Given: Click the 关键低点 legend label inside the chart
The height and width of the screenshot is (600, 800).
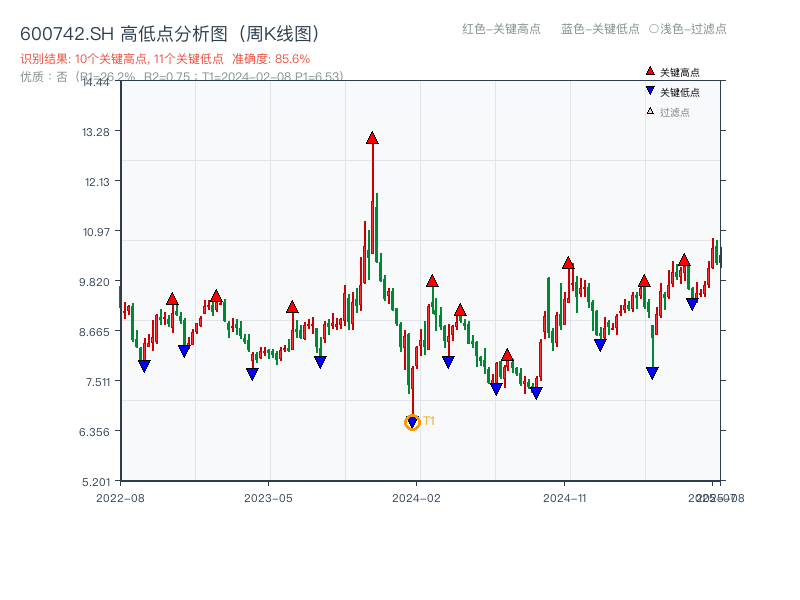Looking at the screenshot, I should [x=680, y=92].
